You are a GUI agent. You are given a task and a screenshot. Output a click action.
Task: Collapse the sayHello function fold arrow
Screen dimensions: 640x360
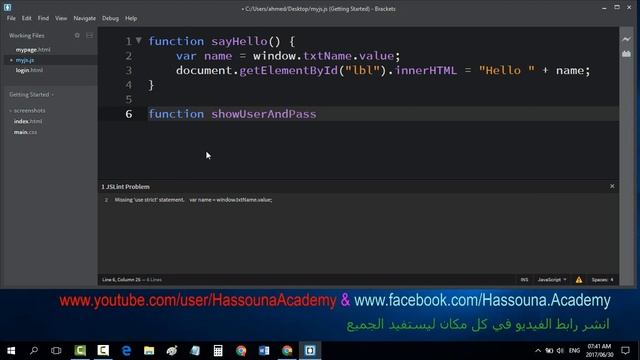139,40
